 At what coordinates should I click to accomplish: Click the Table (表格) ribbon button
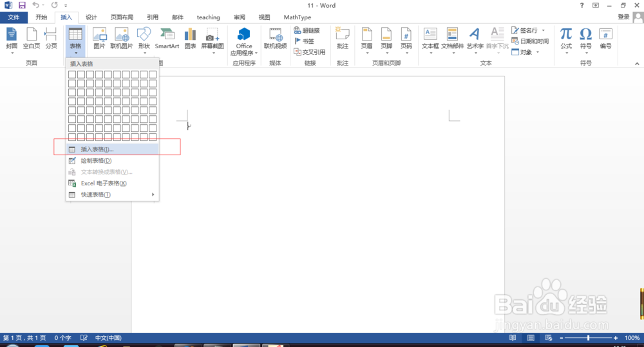click(x=75, y=41)
